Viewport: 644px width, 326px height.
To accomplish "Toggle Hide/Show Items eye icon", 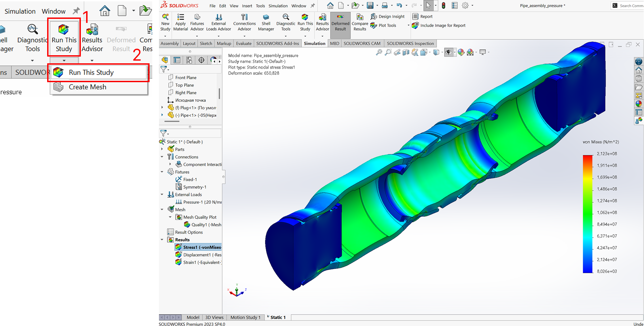I will pyautogui.click(x=448, y=52).
